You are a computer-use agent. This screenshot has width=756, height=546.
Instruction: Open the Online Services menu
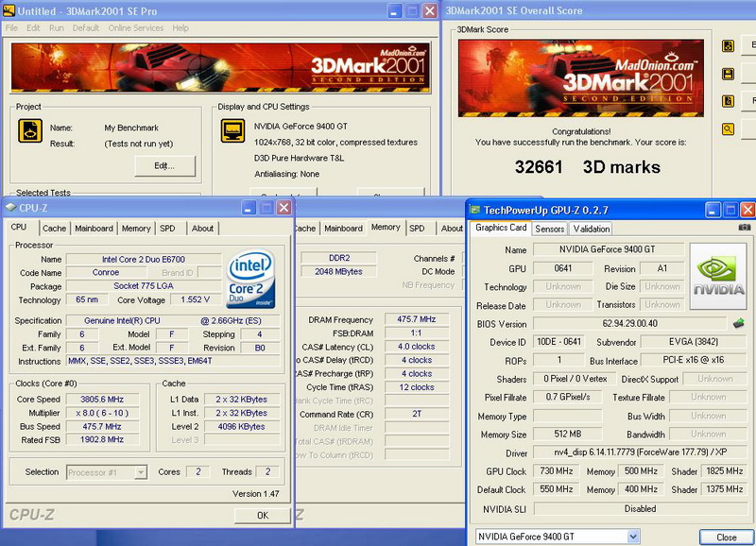coord(136,28)
